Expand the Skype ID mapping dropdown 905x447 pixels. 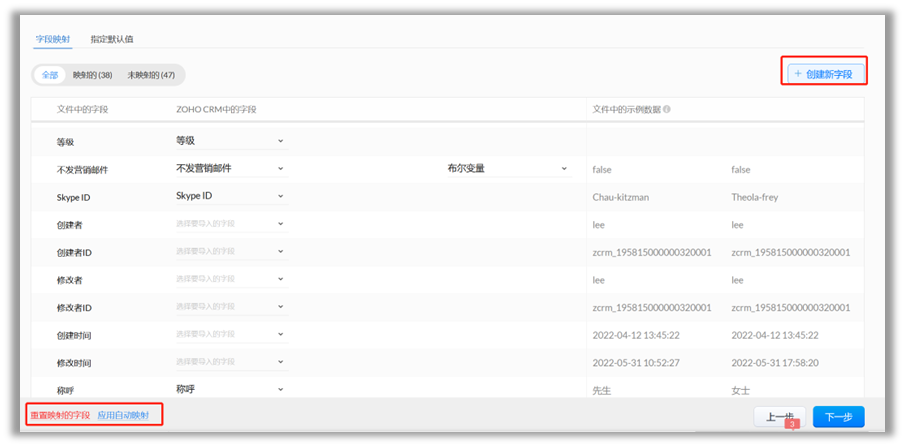[x=230, y=197]
